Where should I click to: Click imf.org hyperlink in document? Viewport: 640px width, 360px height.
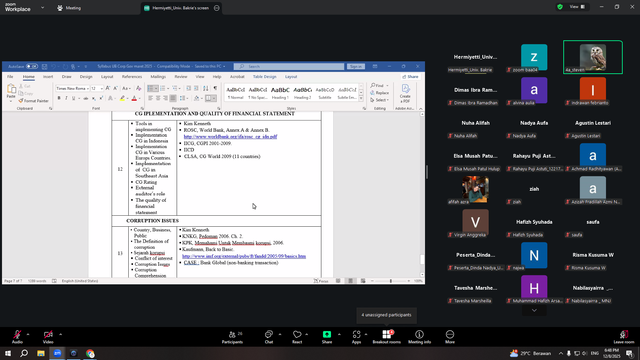244,256
